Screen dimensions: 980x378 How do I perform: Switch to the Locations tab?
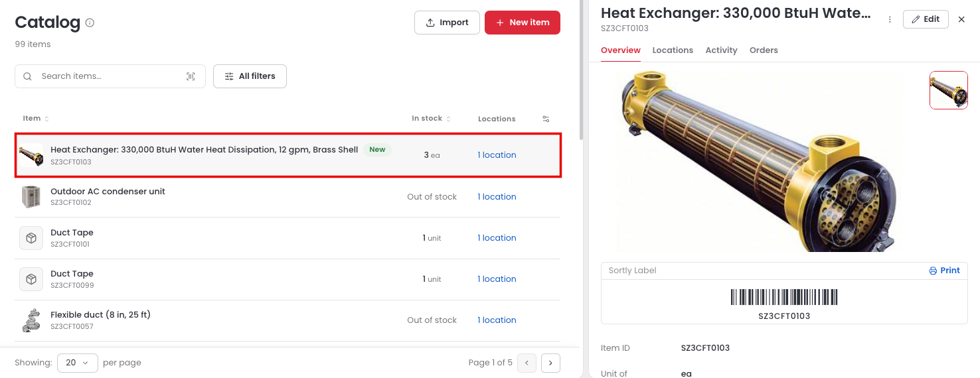coord(673,50)
